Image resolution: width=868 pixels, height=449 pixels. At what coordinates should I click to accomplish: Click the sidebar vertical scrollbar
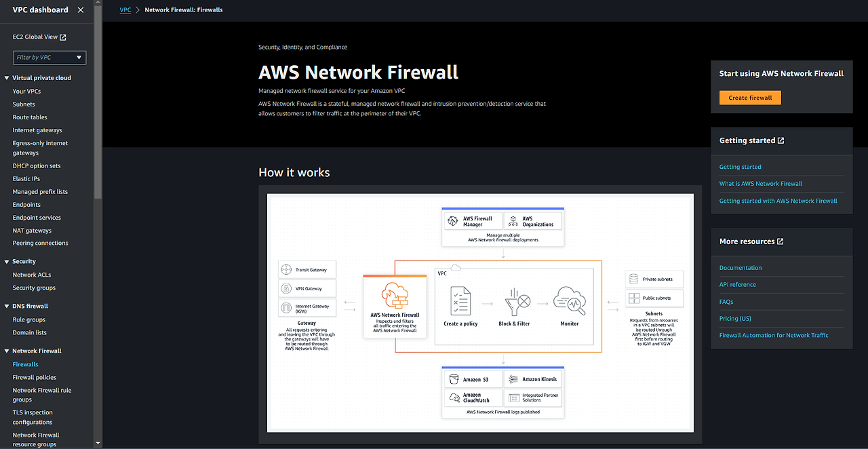click(98, 102)
